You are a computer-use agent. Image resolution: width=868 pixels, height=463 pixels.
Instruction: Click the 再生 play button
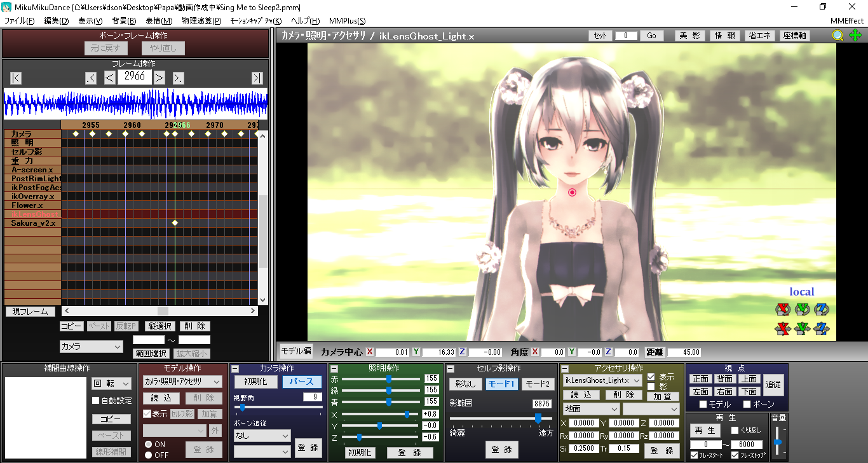pos(705,431)
